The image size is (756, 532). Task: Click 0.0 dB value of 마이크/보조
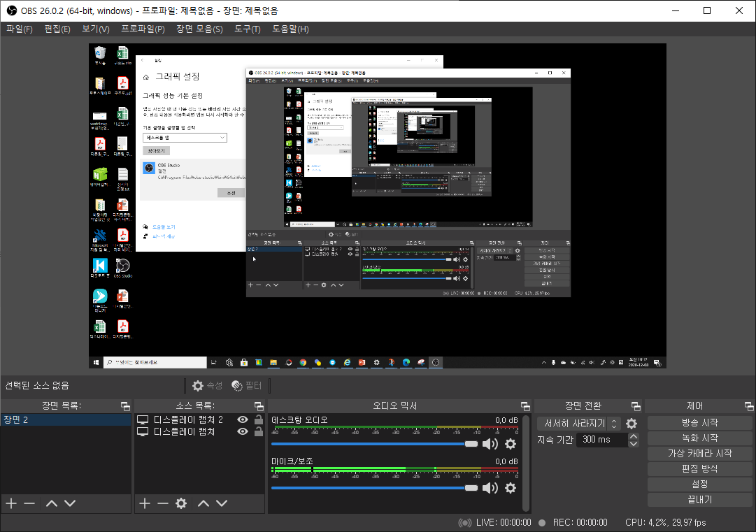point(506,461)
